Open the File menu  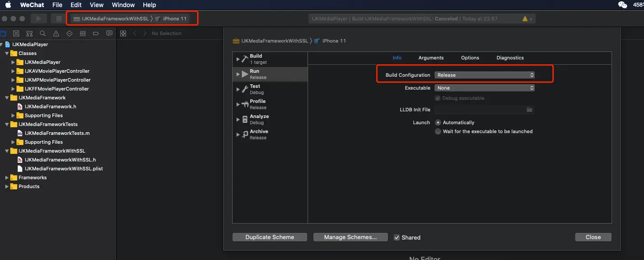tap(57, 5)
